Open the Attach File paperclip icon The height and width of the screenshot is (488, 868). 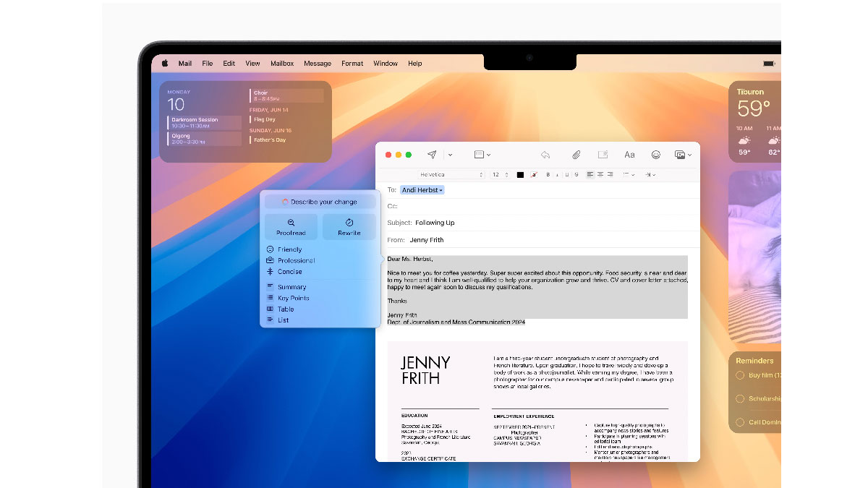[x=576, y=154]
